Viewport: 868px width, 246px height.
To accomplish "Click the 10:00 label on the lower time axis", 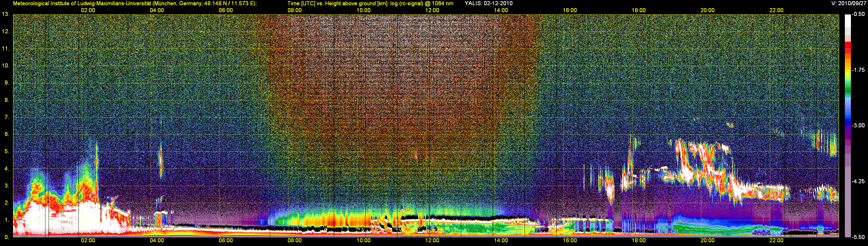I will pyautogui.click(x=364, y=241).
